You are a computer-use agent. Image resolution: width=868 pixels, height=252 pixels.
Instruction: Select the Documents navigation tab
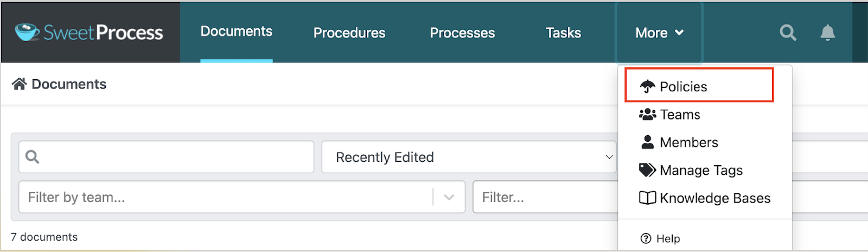click(237, 31)
